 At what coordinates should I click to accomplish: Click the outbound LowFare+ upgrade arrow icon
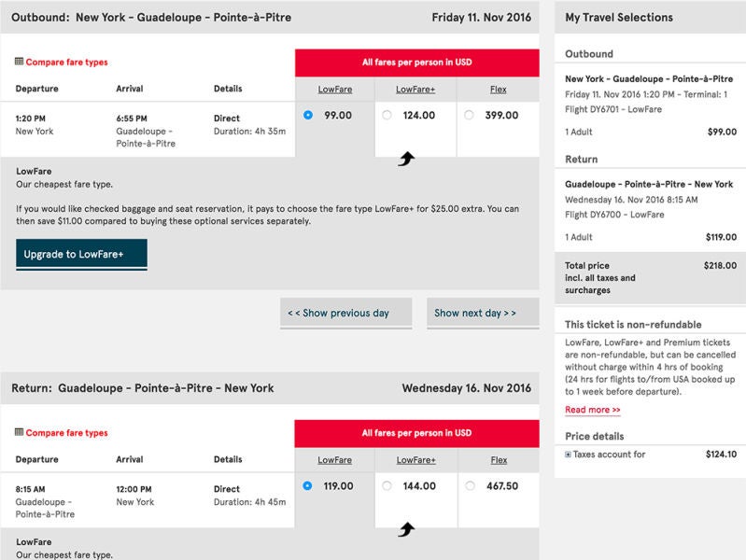tap(406, 159)
